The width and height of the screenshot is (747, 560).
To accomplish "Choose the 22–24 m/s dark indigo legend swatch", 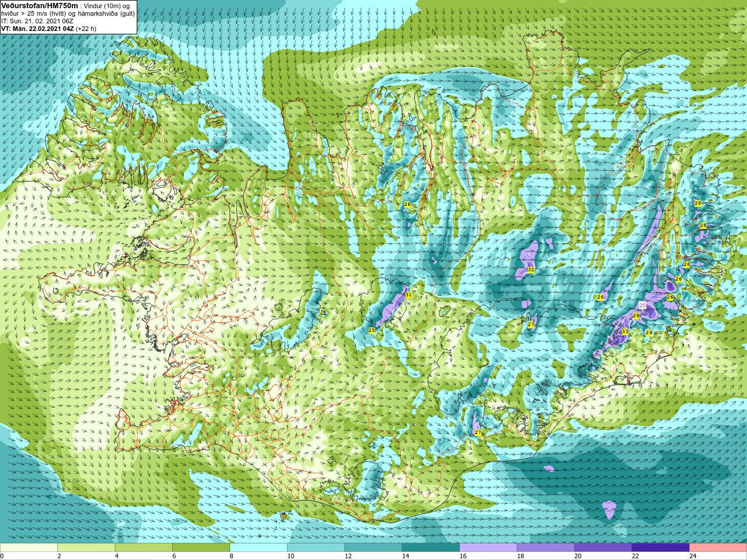I will tap(661, 548).
